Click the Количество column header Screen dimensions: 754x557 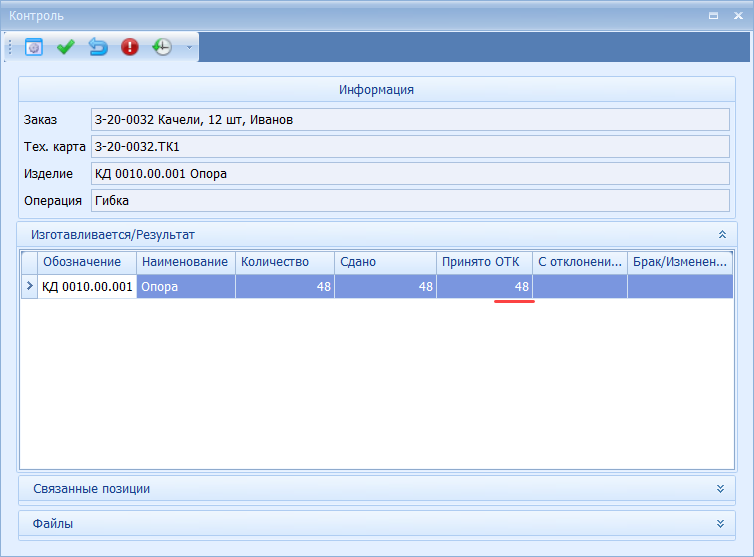click(284, 262)
